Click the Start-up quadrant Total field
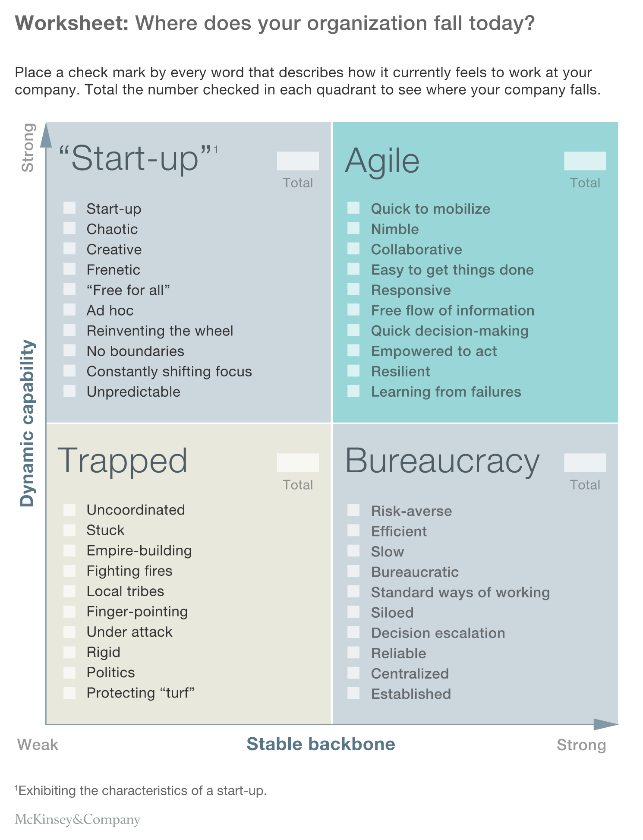 pyautogui.click(x=298, y=161)
